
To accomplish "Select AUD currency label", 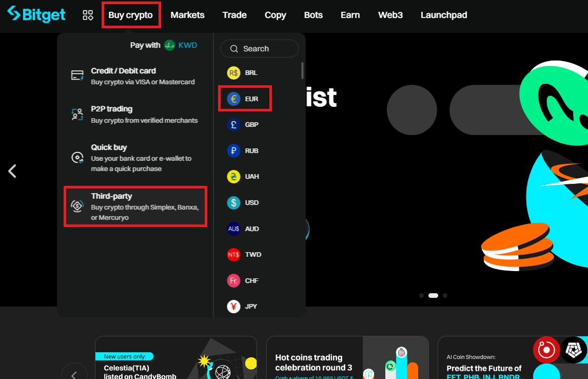I will pyautogui.click(x=252, y=229).
